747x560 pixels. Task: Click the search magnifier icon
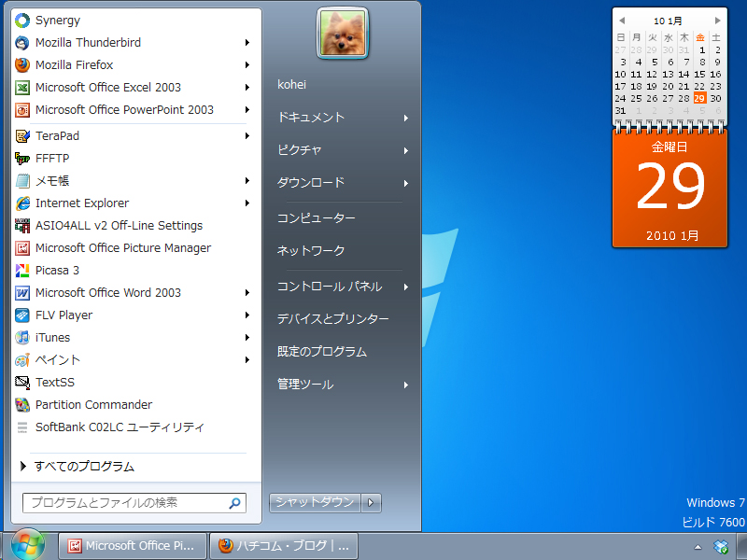click(x=235, y=503)
